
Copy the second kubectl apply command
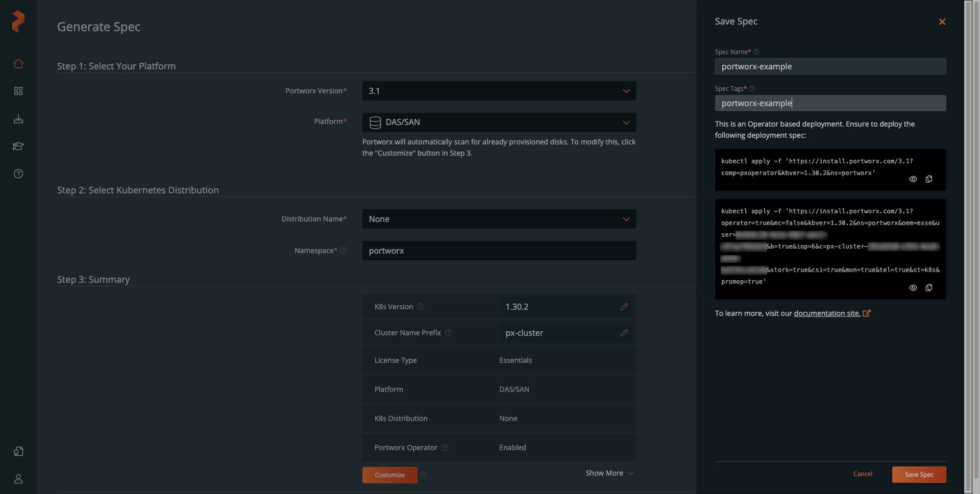pos(929,288)
